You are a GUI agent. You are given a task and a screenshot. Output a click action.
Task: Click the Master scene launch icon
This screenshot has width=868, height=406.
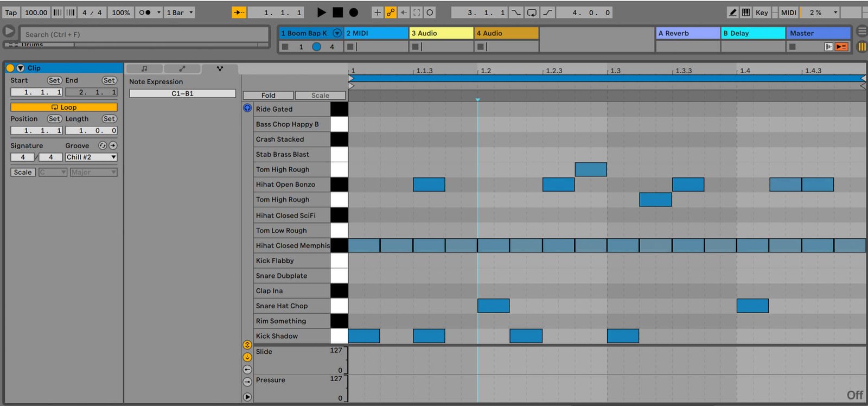[828, 47]
